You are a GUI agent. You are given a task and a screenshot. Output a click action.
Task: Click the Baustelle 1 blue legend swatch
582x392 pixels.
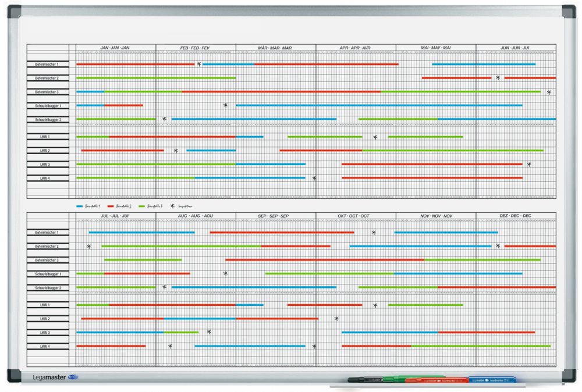point(79,205)
